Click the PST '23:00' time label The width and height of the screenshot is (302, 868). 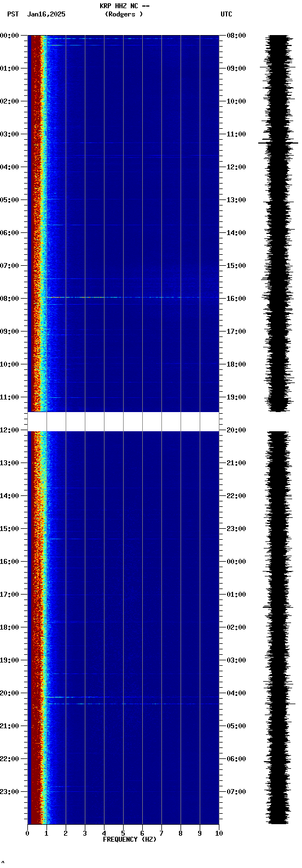[10, 792]
